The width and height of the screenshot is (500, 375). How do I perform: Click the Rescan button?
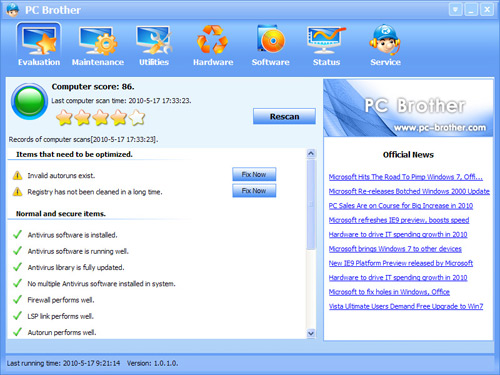[x=284, y=116]
